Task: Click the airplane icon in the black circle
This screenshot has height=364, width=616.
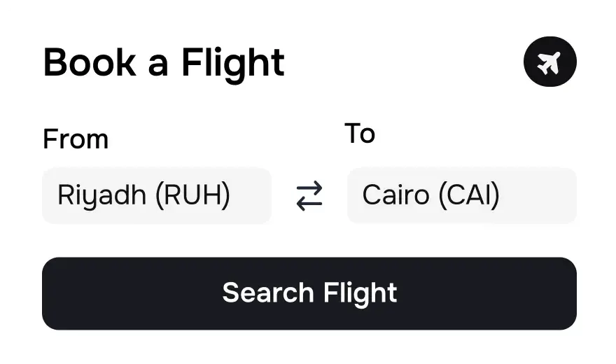Action: pyautogui.click(x=549, y=62)
